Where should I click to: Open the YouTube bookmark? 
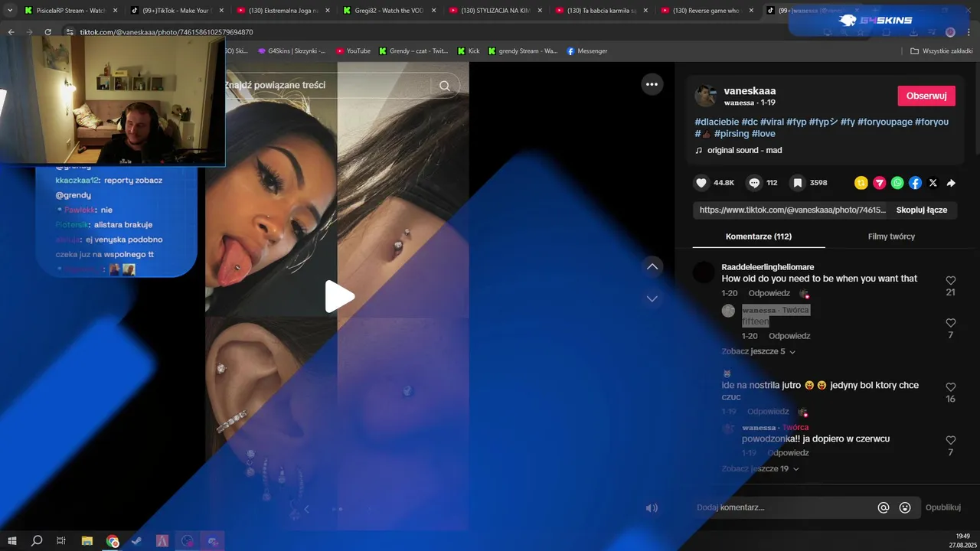(x=353, y=51)
